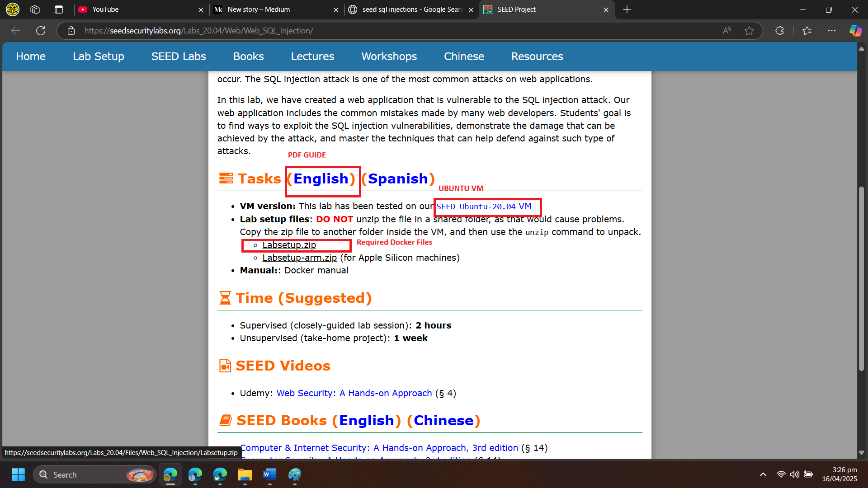868x488 pixels.
Task: Open the Workspaces icon in title bar
Action: (35, 9)
